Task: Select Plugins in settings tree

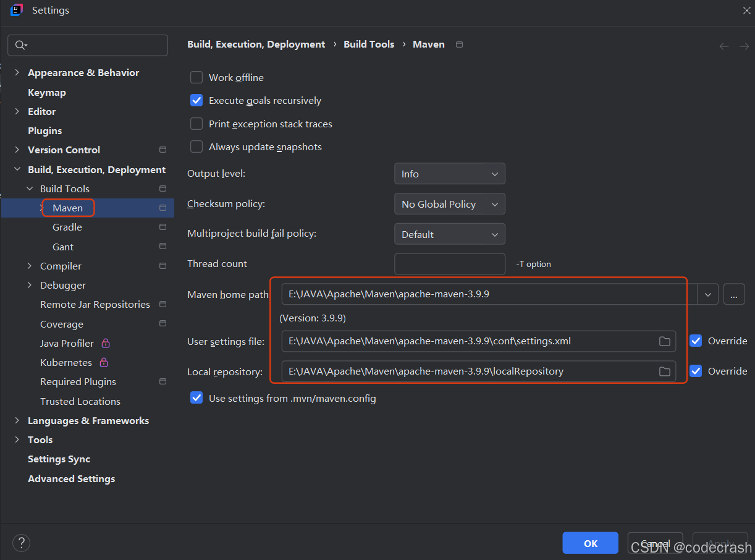Action: click(45, 130)
